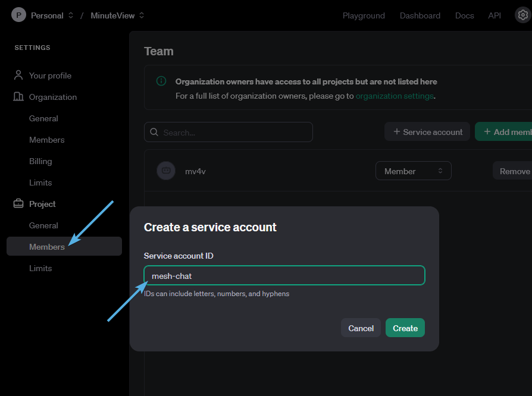The image size is (532, 396).
Task: Click the mv4v robot avatar
Action: [165, 171]
